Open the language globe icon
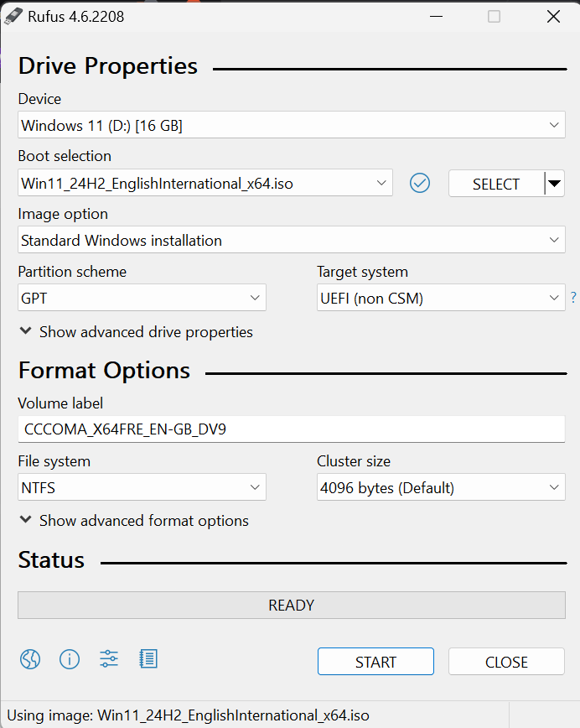The image size is (580, 728). [x=30, y=659]
